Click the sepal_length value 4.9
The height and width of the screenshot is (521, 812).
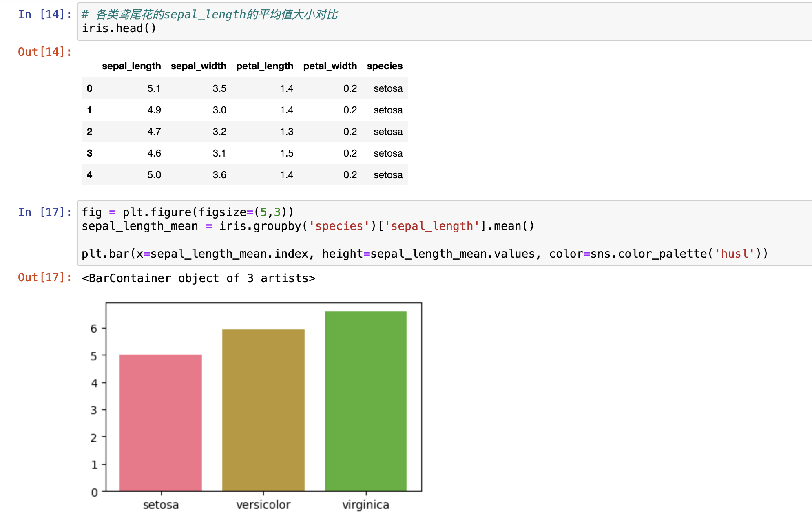[x=154, y=110]
